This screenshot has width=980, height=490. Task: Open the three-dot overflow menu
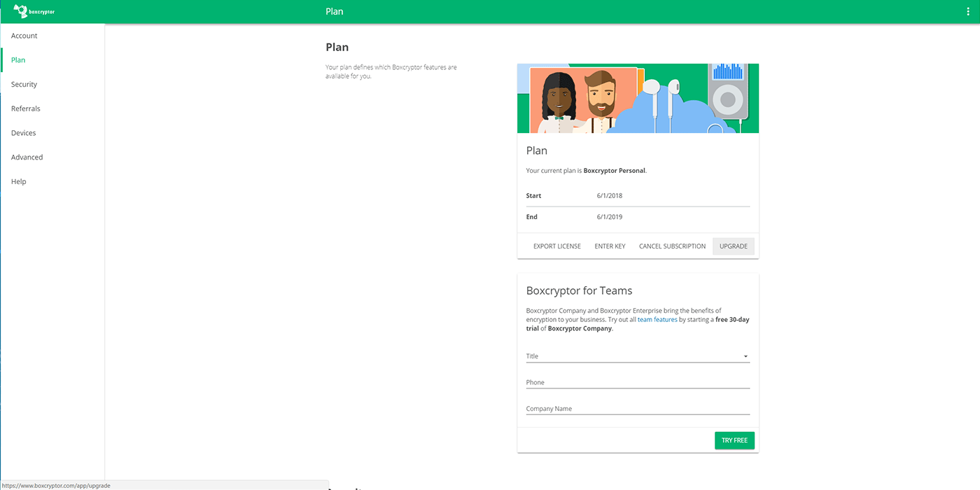(968, 12)
